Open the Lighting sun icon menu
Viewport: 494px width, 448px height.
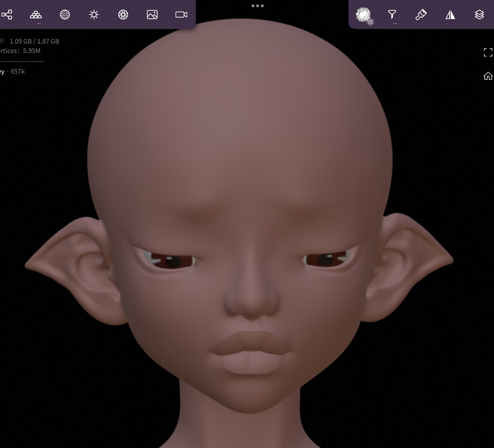pos(94,15)
